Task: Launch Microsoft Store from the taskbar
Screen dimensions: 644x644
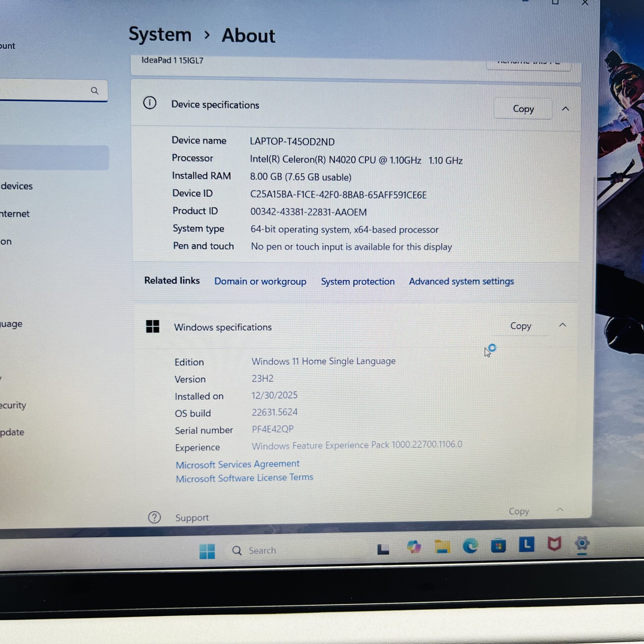Action: pos(498,546)
